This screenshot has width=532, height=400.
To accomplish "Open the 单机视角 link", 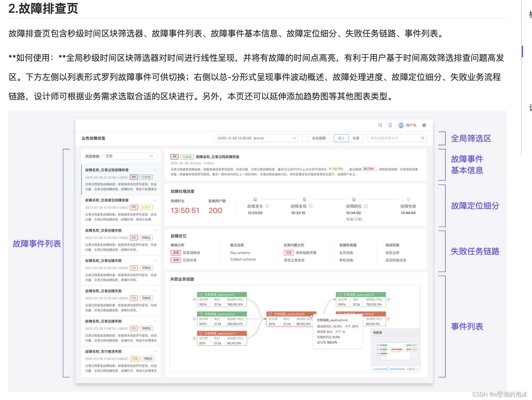I will point(346,260).
